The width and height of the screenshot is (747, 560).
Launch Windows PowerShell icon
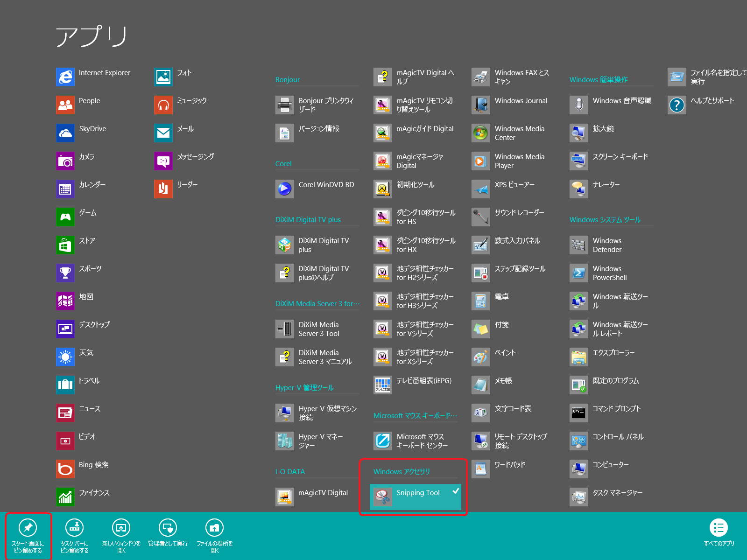[x=578, y=273]
